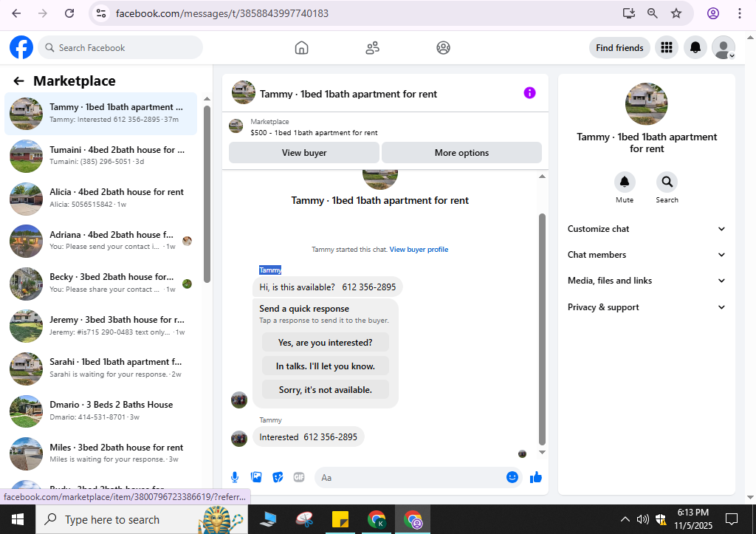Screen dimensions: 756x534
Task: Click the browser address bar URL
Action: [221, 13]
